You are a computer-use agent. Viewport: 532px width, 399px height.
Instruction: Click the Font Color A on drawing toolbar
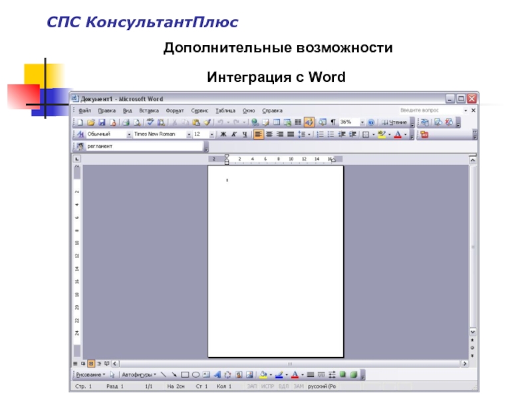click(295, 375)
